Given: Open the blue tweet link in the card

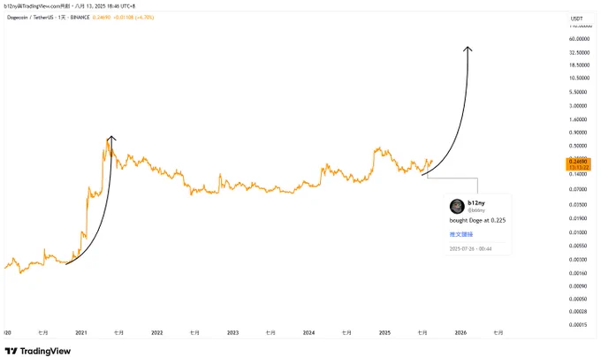Looking at the screenshot, I should click(x=461, y=234).
